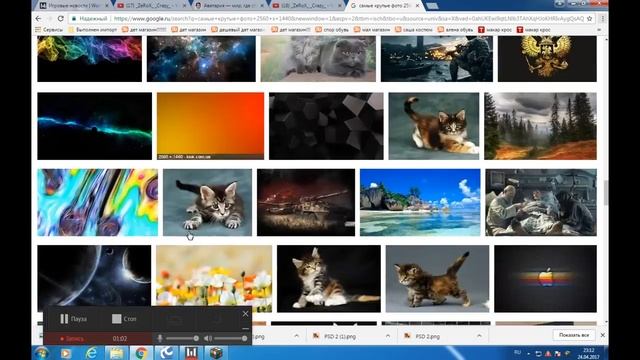Open the PSD 2.png downloaded file

pyautogui.click(x=427, y=336)
